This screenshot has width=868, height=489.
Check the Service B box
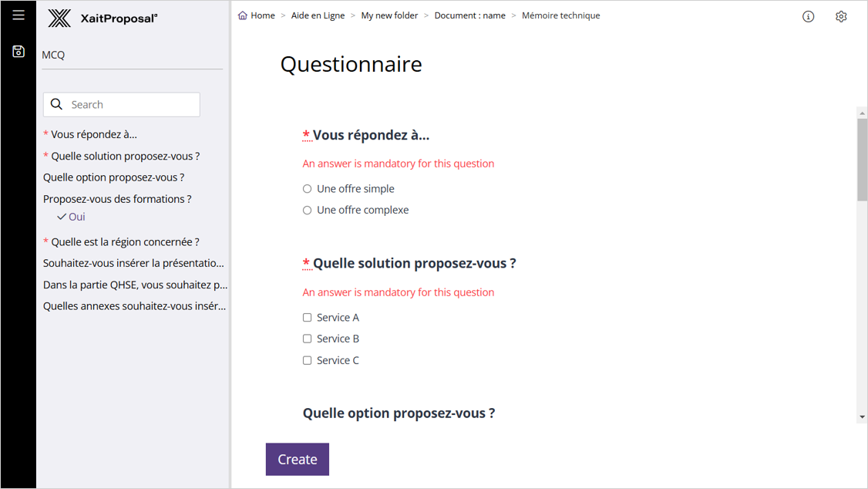pyautogui.click(x=308, y=339)
